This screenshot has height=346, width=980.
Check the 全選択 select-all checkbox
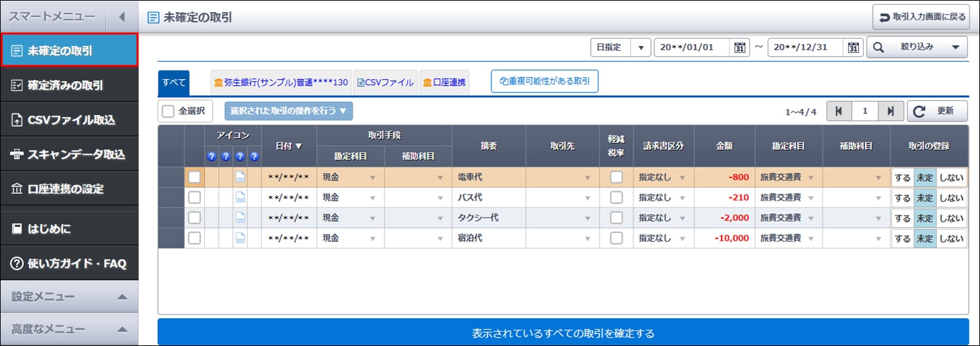(168, 111)
